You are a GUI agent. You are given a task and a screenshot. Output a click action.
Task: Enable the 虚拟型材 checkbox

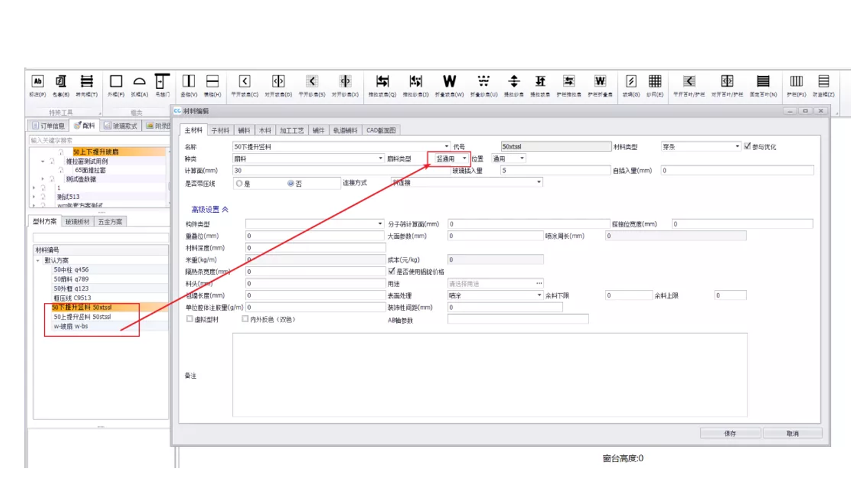pos(189,319)
